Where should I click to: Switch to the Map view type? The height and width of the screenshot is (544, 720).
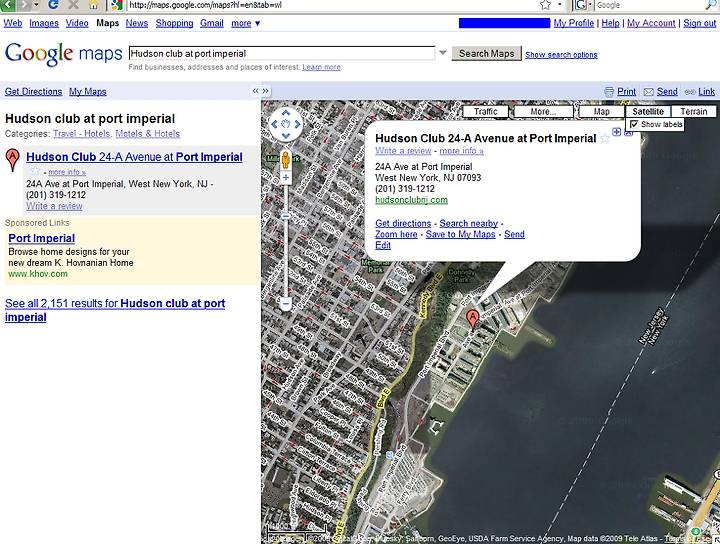tap(602, 112)
